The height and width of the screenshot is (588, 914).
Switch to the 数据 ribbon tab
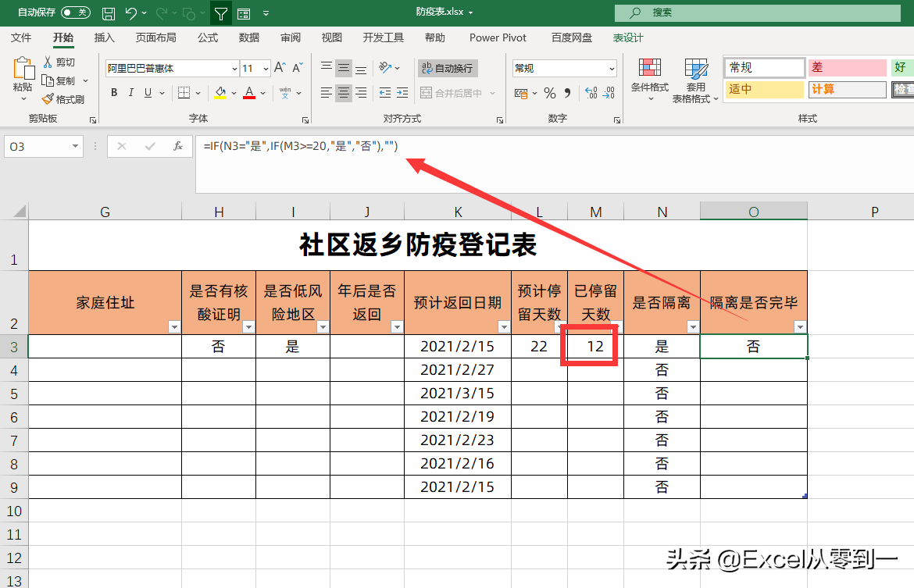pyautogui.click(x=249, y=38)
